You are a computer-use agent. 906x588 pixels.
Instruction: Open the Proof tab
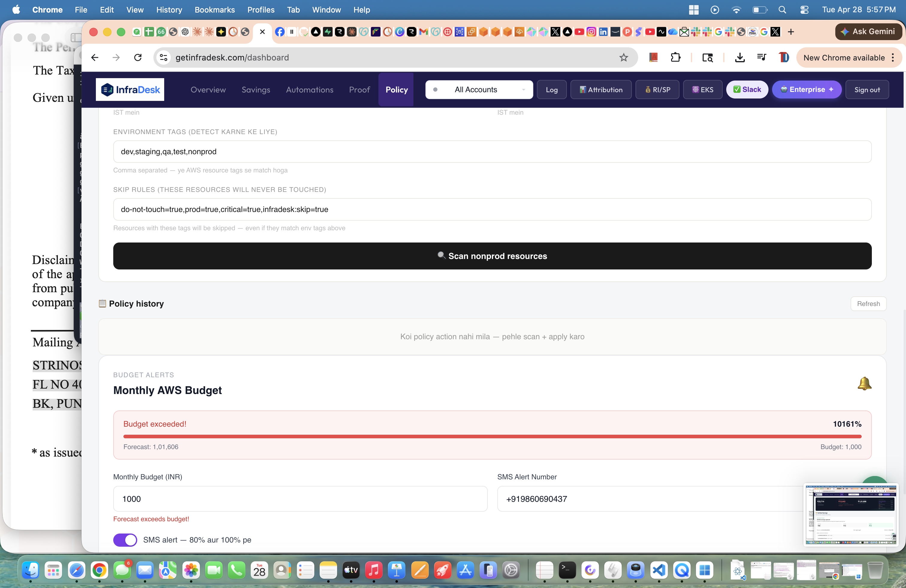coord(359,90)
